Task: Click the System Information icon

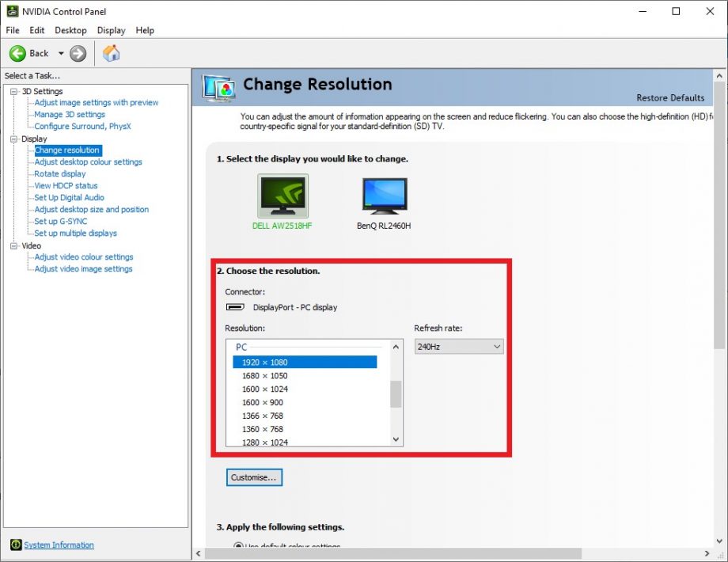Action: (x=16, y=545)
